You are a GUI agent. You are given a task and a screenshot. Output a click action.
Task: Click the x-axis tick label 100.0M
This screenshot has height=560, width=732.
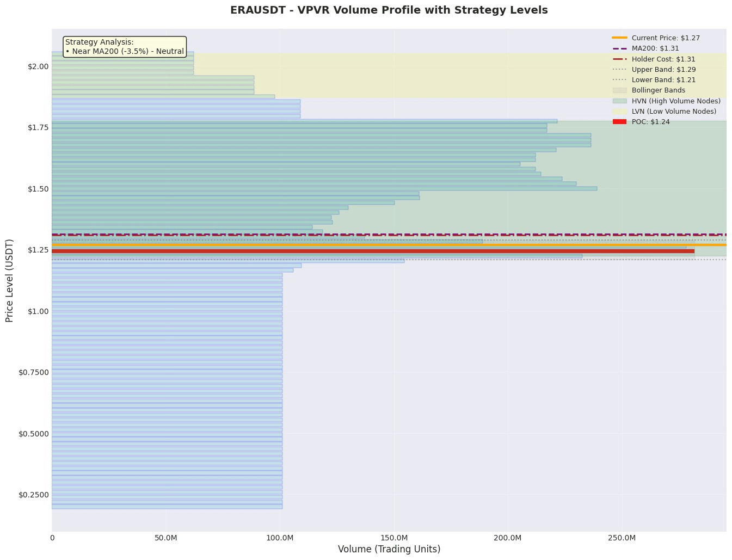pos(280,538)
